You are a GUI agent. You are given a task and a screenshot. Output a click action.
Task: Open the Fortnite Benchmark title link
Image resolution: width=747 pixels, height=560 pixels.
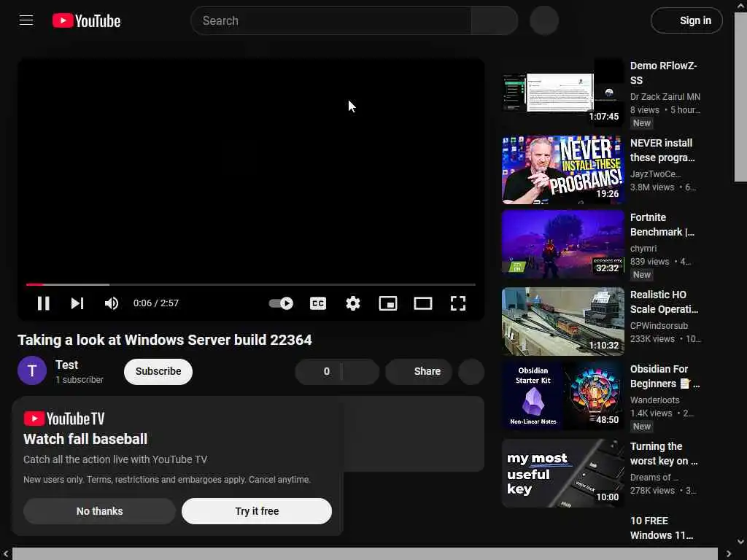point(662,225)
